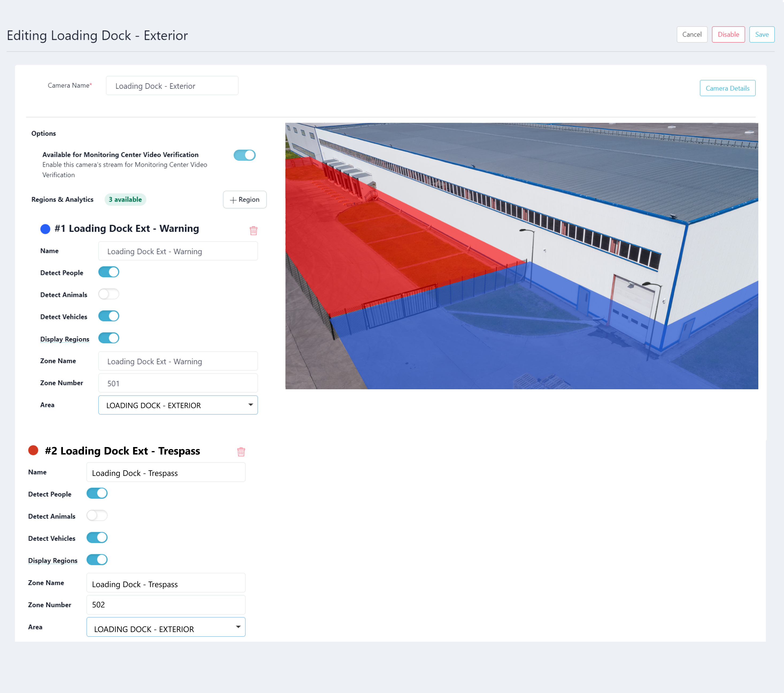
Task: Edit the Zone Name field of region #1
Action: (x=178, y=361)
